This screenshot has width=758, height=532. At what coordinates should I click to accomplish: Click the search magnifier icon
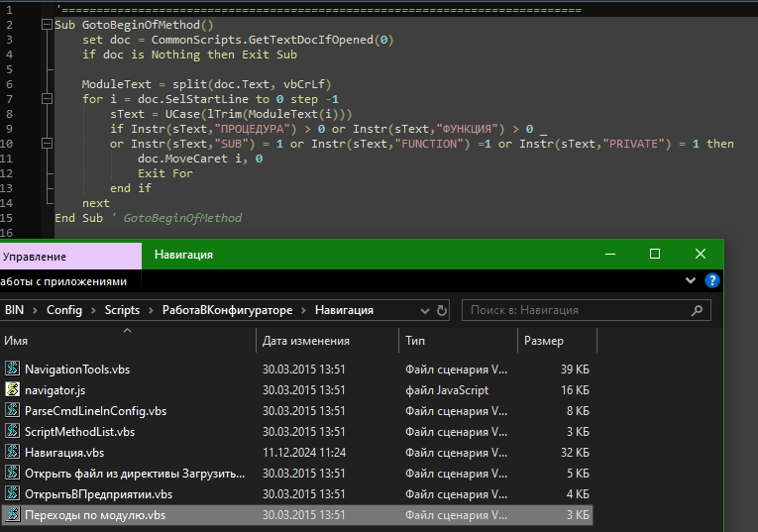pyautogui.click(x=698, y=310)
